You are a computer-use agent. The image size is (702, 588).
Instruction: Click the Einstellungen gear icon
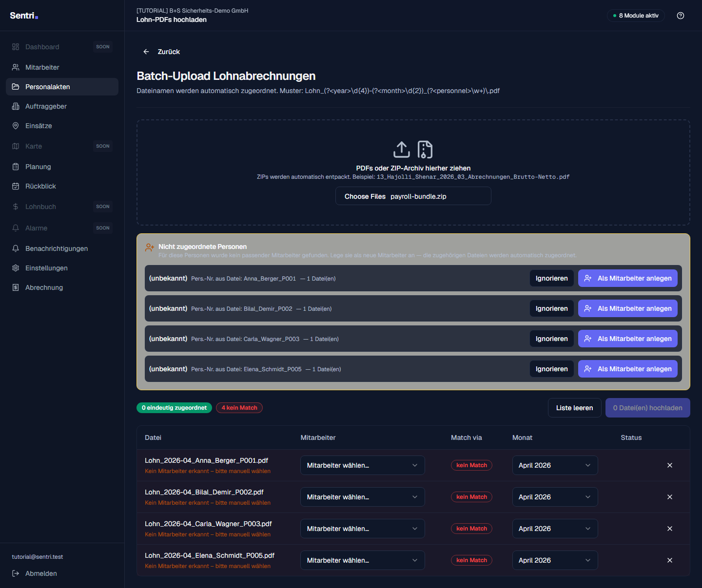pyautogui.click(x=16, y=268)
